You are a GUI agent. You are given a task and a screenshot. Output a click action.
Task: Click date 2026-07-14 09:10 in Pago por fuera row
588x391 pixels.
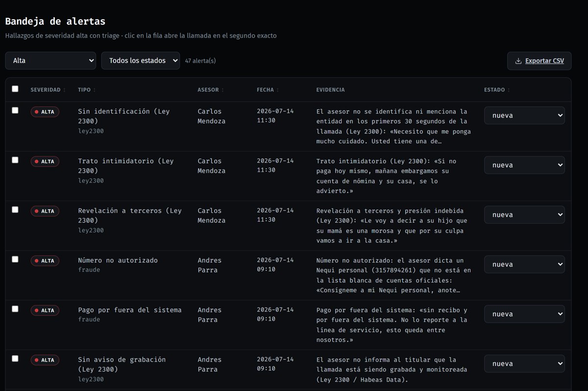click(275, 314)
